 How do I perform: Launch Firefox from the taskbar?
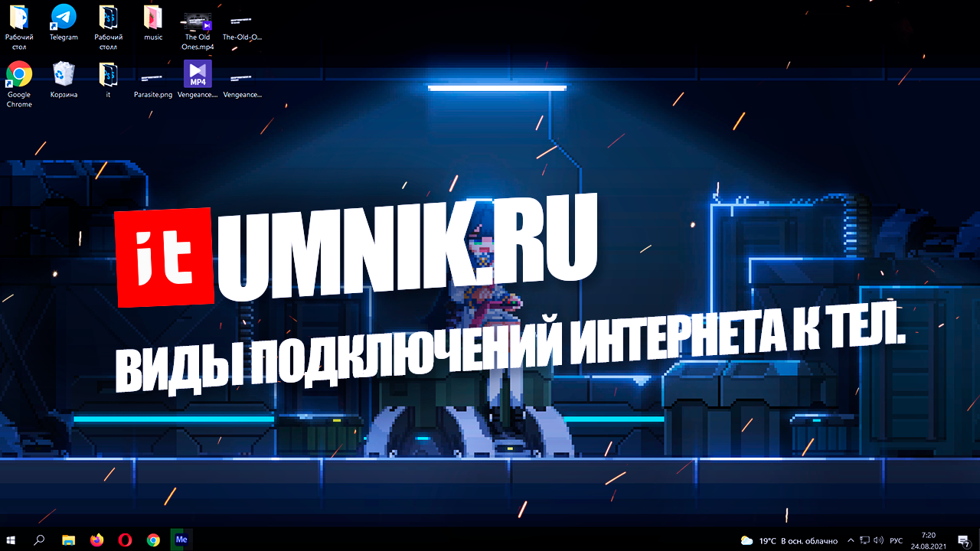click(96, 540)
